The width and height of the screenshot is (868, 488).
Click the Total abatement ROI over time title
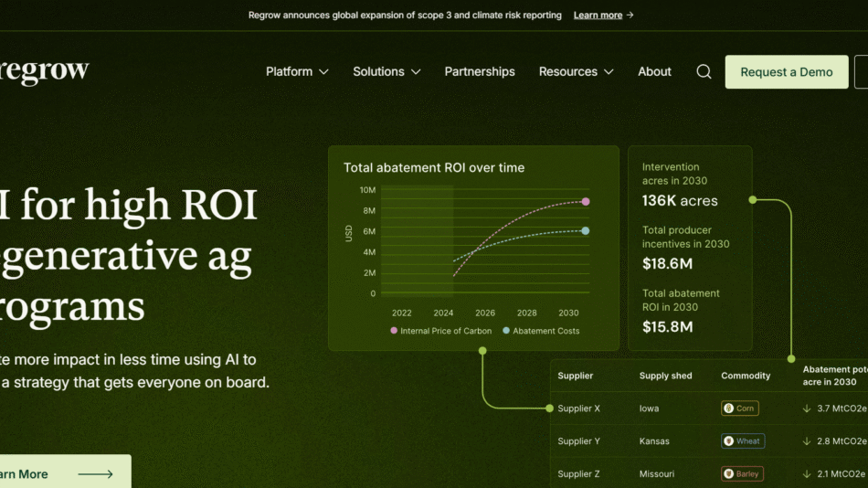click(x=434, y=168)
